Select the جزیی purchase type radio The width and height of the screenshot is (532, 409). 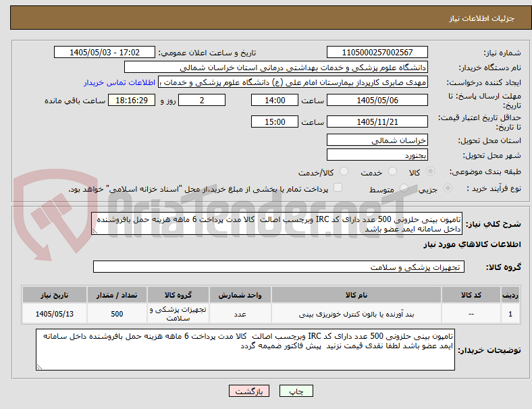(x=448, y=188)
